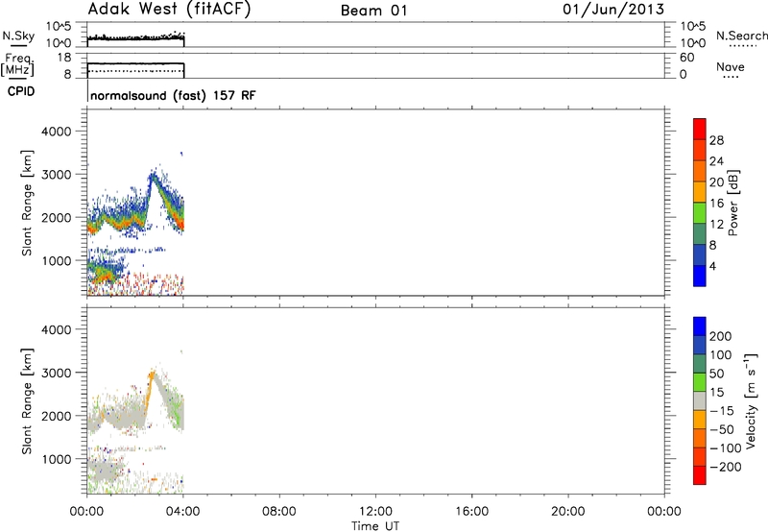Click the red bottom segment of velocity colorbar
This screenshot has height=532, width=768.
coord(700,475)
